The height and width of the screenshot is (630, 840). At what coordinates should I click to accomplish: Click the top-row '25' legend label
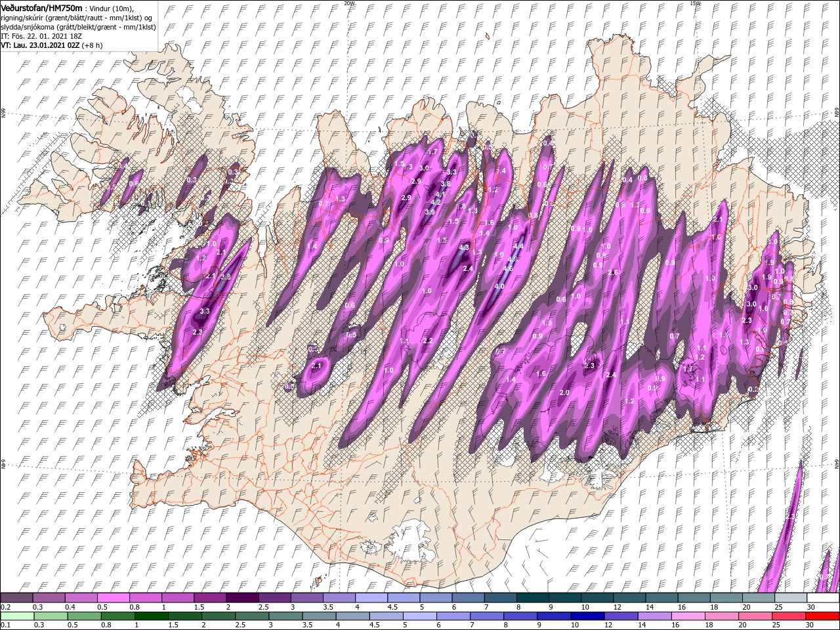(x=778, y=607)
